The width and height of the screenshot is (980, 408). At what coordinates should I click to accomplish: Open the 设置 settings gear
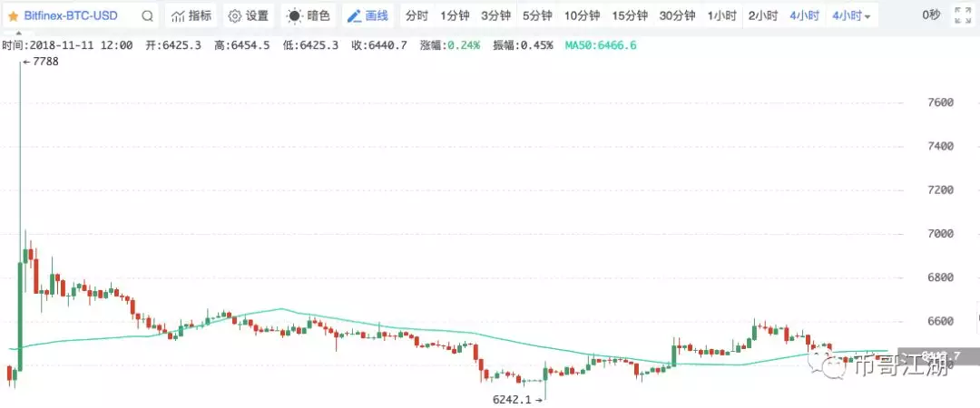point(248,16)
